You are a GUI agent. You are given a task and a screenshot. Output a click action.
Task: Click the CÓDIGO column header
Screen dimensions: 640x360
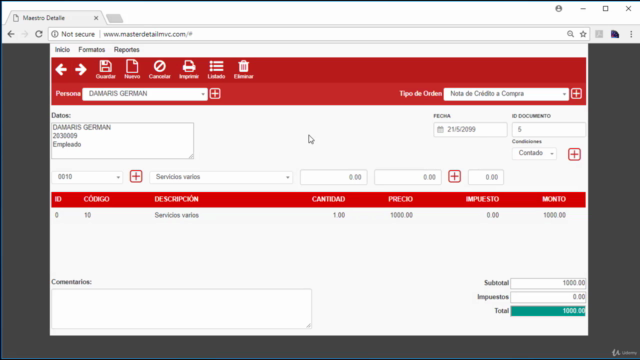[x=96, y=199]
